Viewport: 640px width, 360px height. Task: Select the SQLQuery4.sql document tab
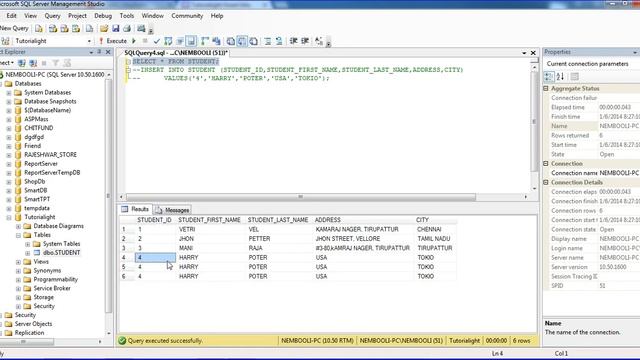tap(176, 53)
